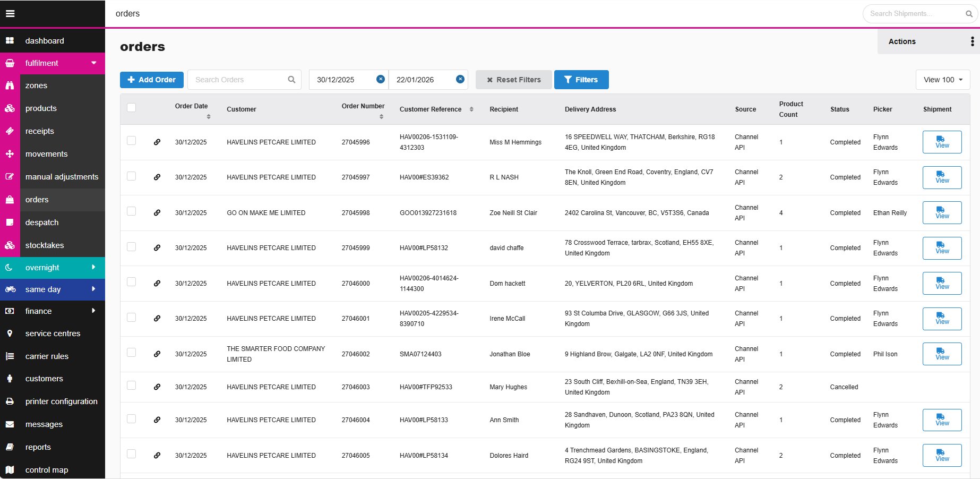
Task: Click the receipts ticket icon
Action: [x=10, y=131]
